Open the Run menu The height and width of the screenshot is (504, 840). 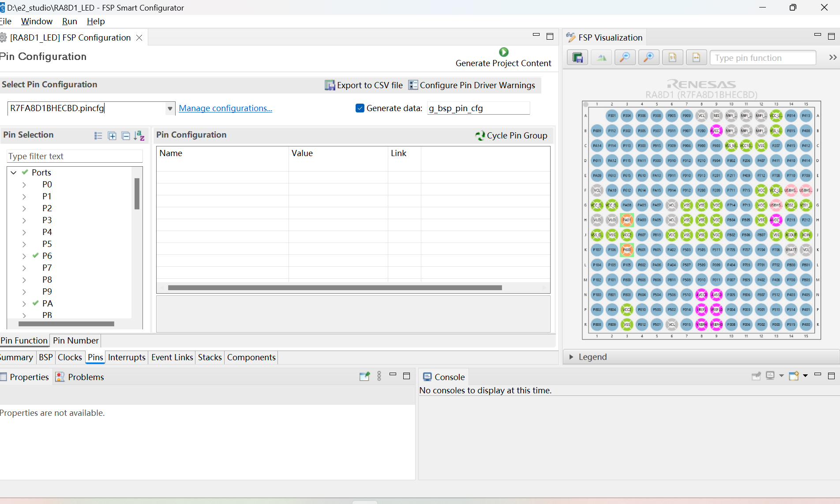coord(70,21)
